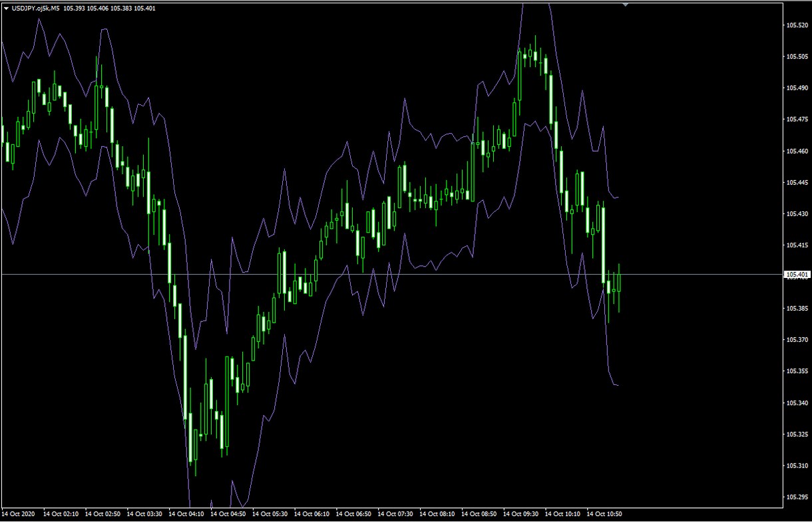Screen dimensions: 812x522
Task: Select the 14 Oct 03:30 time label
Action: (x=144, y=514)
